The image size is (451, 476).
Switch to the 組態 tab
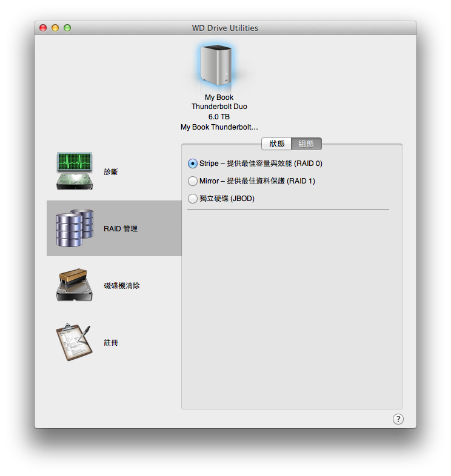(x=306, y=144)
